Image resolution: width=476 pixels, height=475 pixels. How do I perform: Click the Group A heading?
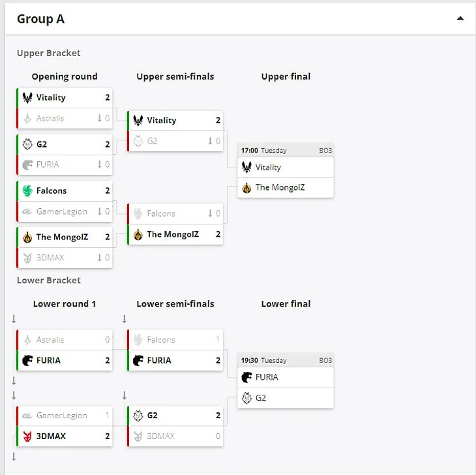[40, 19]
